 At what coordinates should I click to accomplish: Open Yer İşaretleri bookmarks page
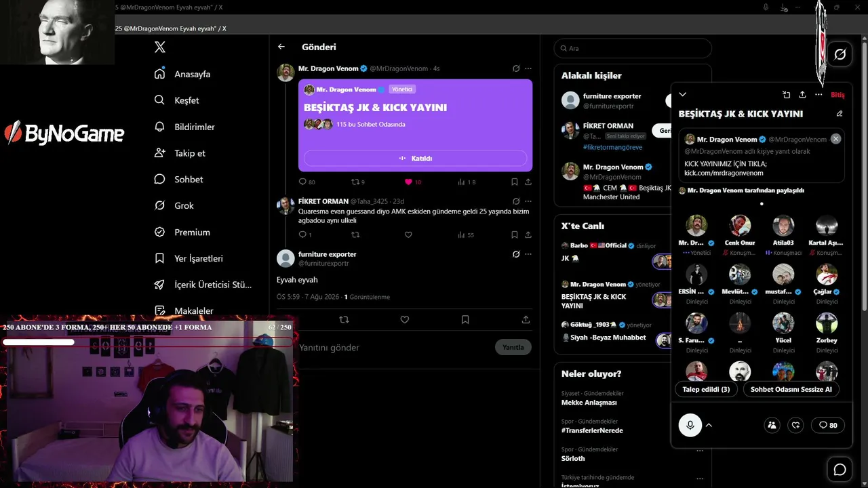189,258
